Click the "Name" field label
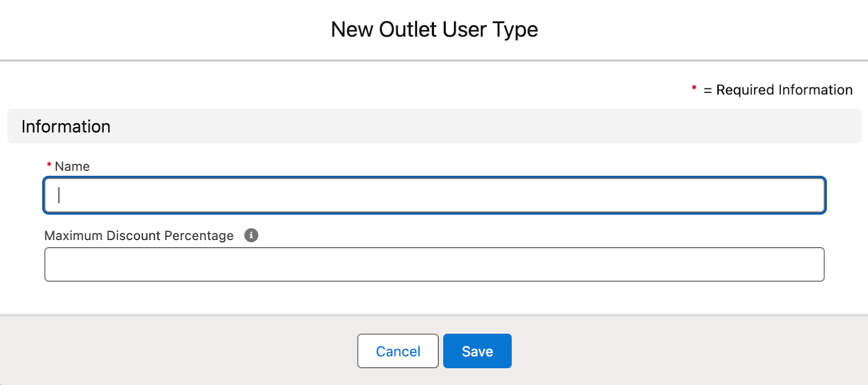Image resolution: width=868 pixels, height=385 pixels. coord(72,167)
